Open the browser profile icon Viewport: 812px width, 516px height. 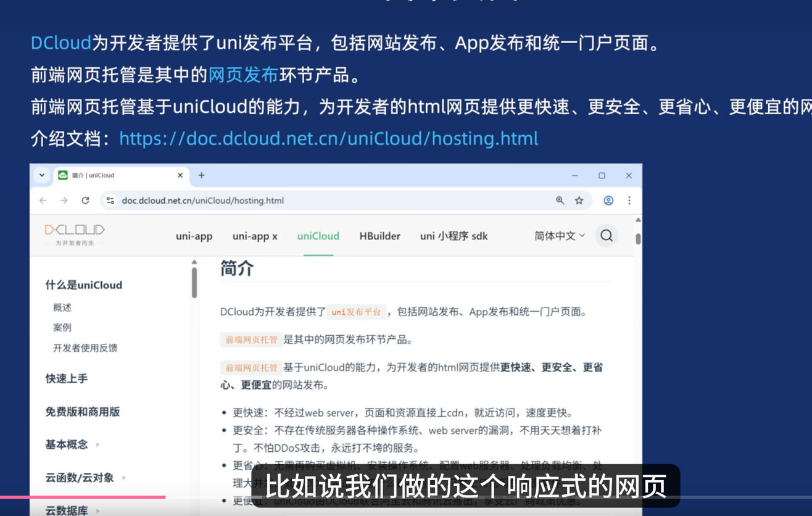pyautogui.click(x=608, y=201)
